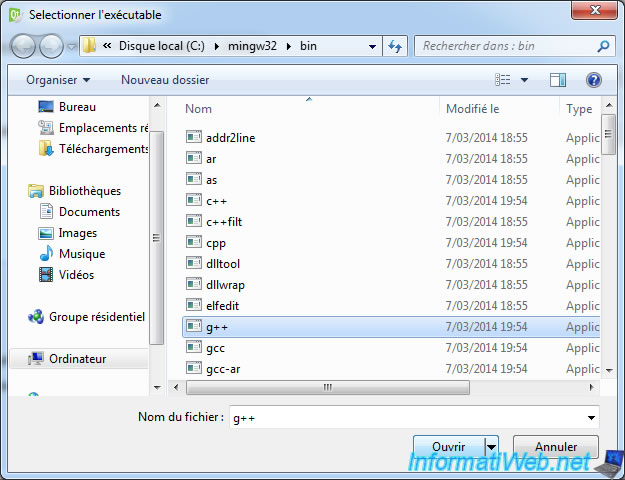Select Emplacements récents in navigation pane

[93, 128]
